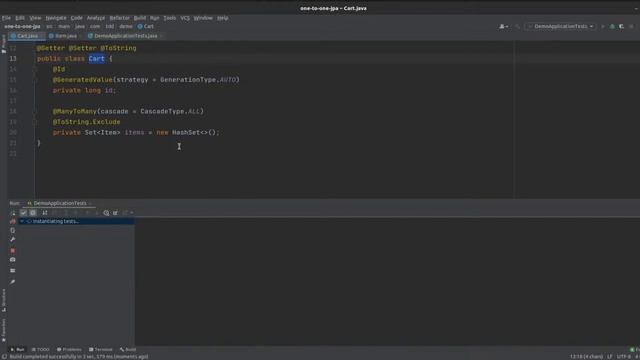Collapse the Instantiating tests tree node
Image resolution: width=640 pixels, height=360 pixels.
(x=22, y=221)
